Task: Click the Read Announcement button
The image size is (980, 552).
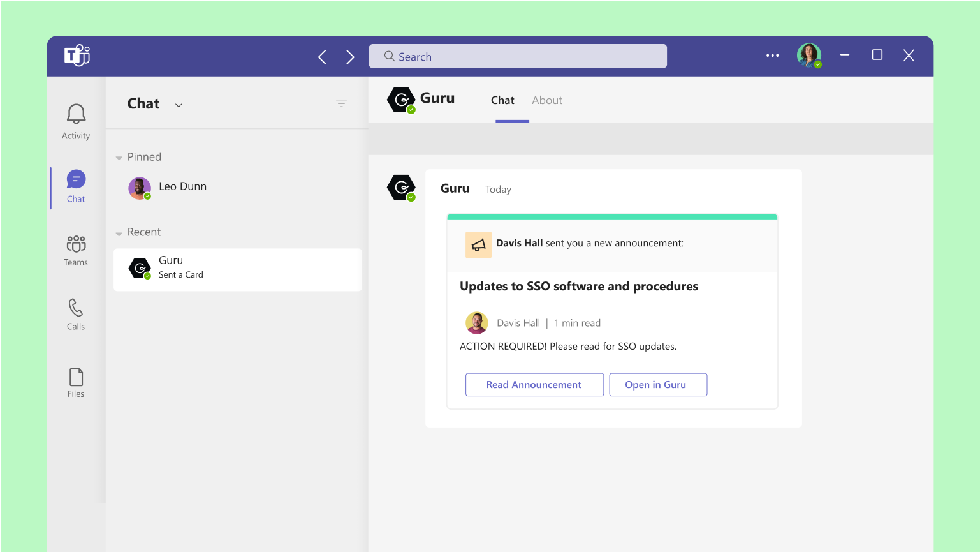Action: tap(534, 385)
